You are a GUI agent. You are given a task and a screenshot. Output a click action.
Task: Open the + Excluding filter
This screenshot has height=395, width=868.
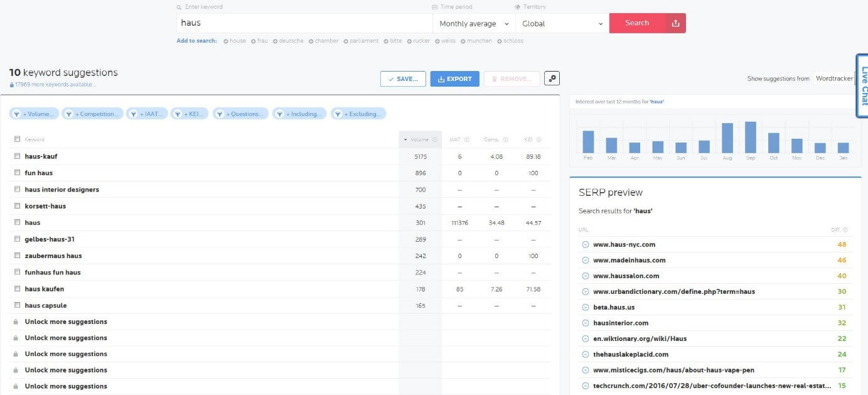point(358,114)
